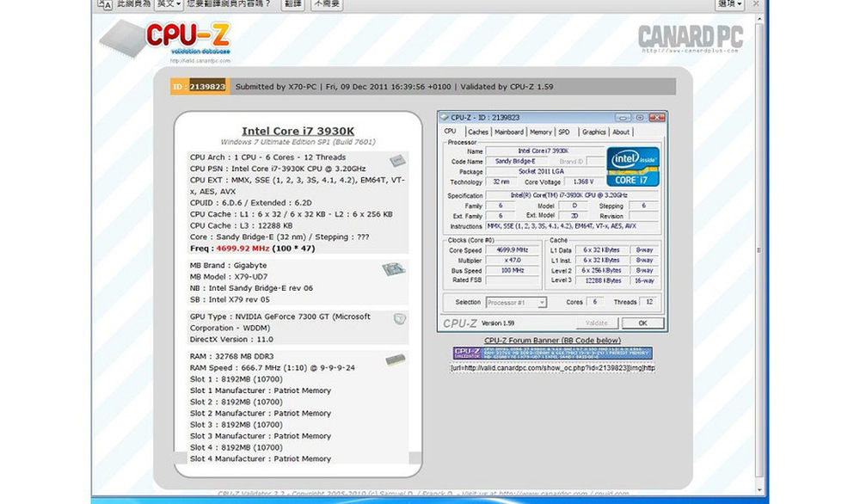Select the Memory tab
This screenshot has width=860, height=504.
[541, 132]
